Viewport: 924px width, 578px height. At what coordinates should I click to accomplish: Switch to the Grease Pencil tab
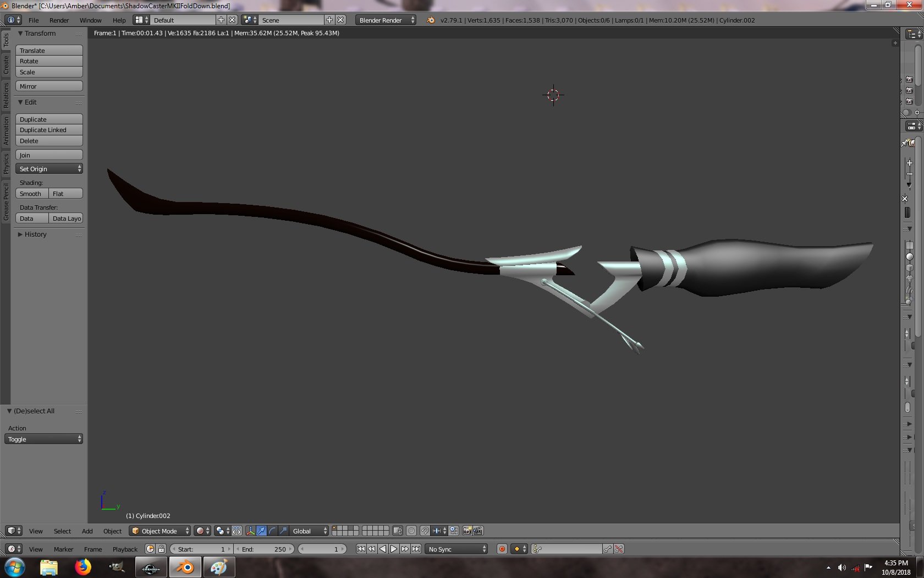[x=6, y=202]
